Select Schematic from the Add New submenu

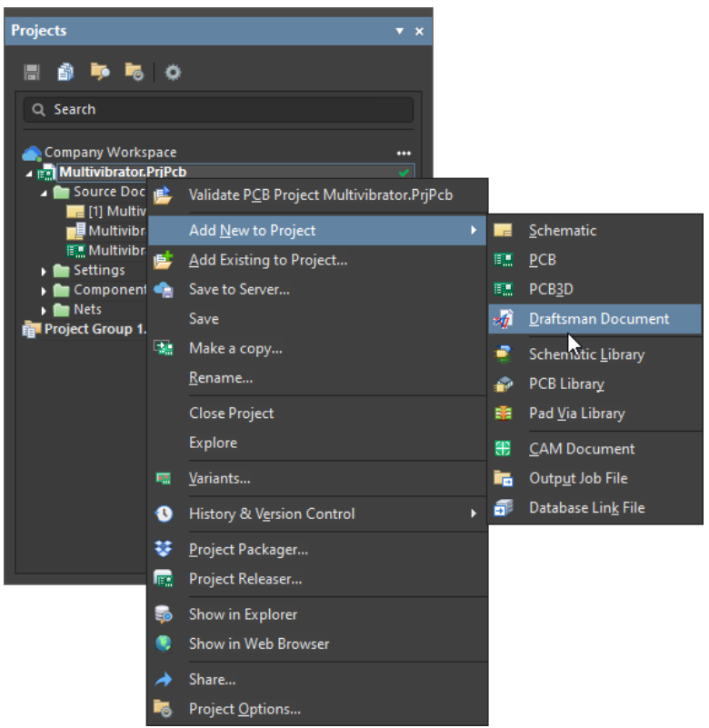click(563, 231)
